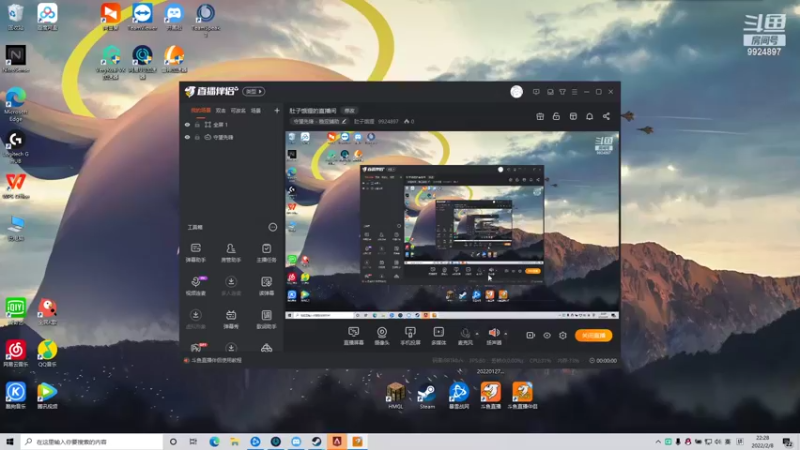Open the store icon above the preview
Viewport: 800px width, 450px height.
pos(573,116)
